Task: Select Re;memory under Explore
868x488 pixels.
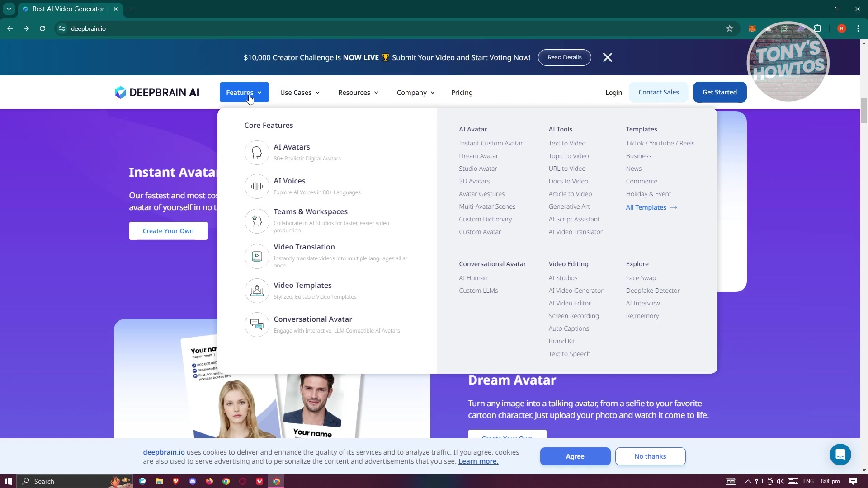Action: [642, 316]
